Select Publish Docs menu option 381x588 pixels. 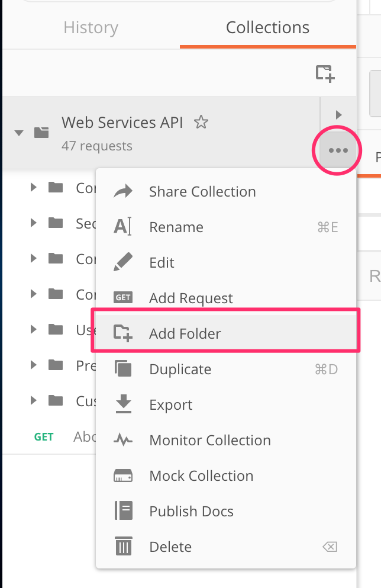tap(191, 511)
